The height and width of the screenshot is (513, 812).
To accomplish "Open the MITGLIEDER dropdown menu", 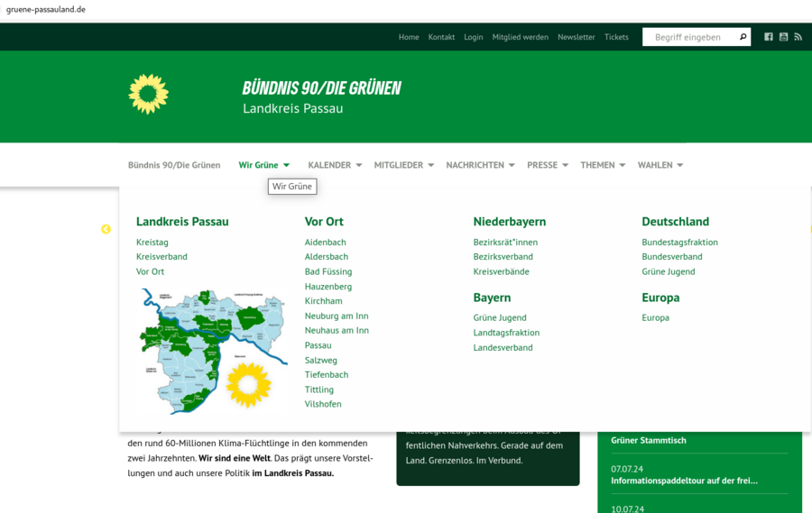I will coord(404,165).
